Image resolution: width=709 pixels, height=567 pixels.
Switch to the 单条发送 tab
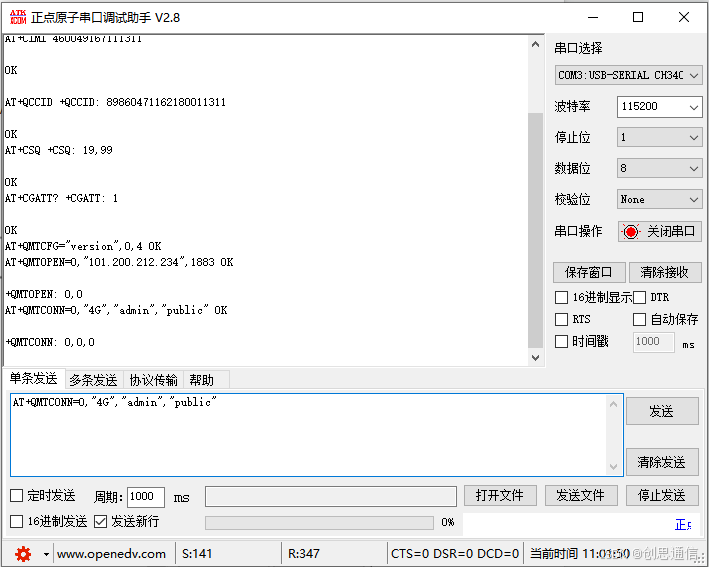(x=34, y=379)
